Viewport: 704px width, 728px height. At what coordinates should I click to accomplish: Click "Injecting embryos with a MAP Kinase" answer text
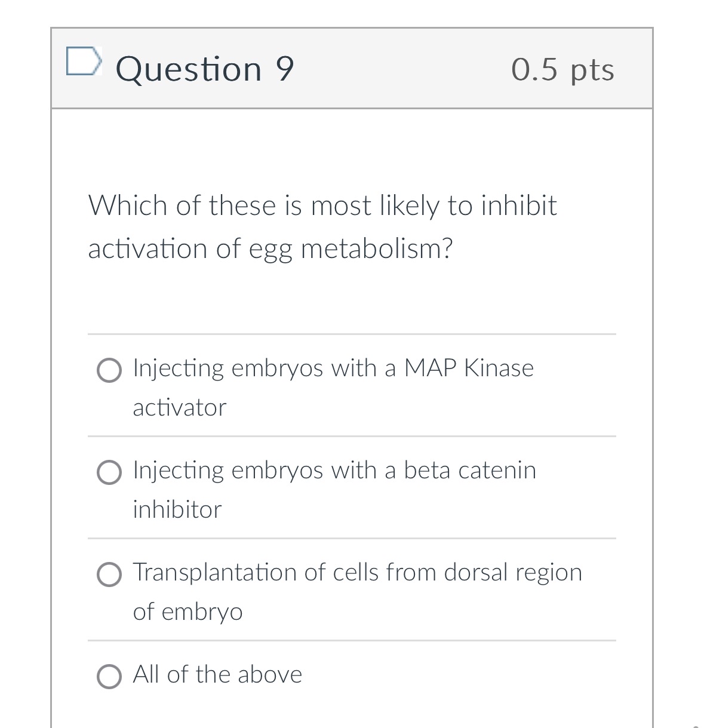point(333,368)
